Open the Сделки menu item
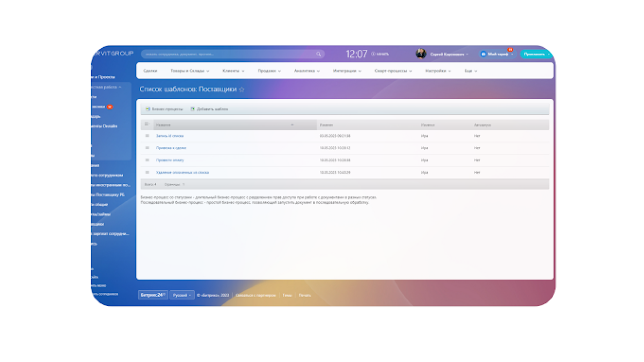This screenshot has width=644, height=362. (x=150, y=71)
